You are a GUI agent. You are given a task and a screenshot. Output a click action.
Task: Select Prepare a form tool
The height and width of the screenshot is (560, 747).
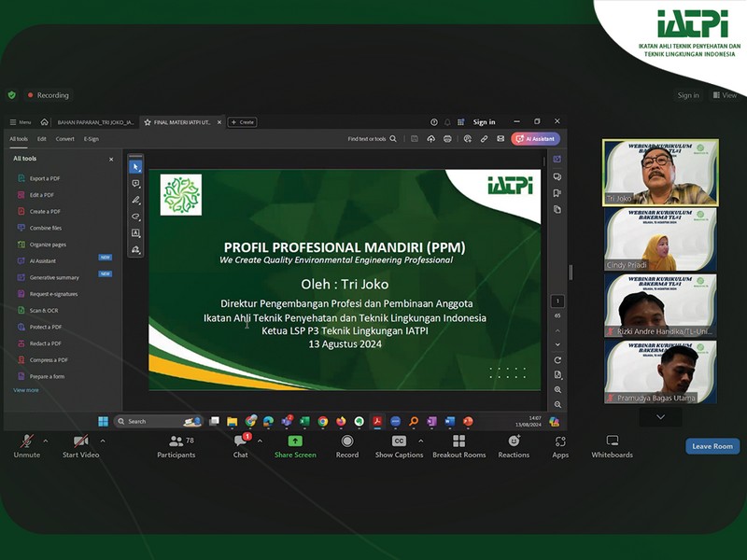pyautogui.click(x=41, y=377)
